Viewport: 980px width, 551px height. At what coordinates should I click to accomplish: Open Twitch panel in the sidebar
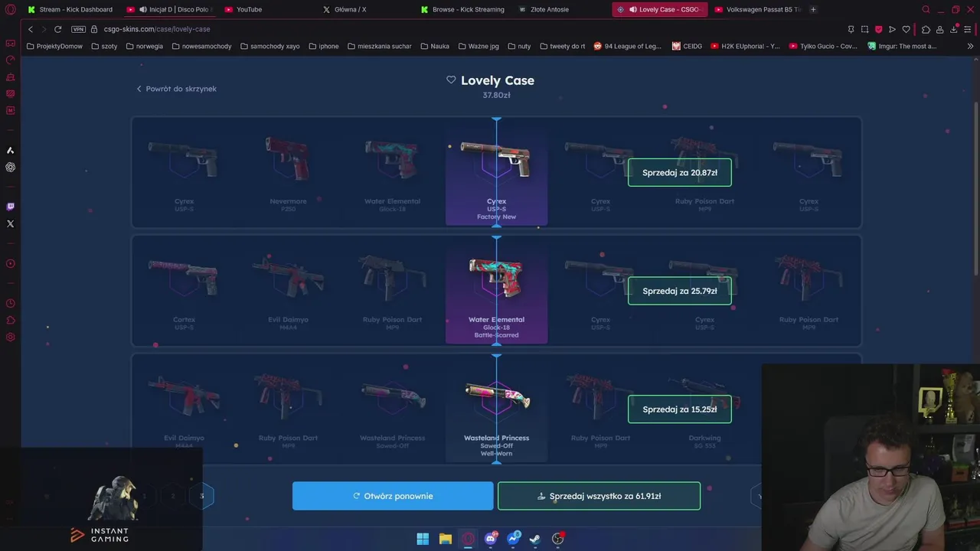10,207
